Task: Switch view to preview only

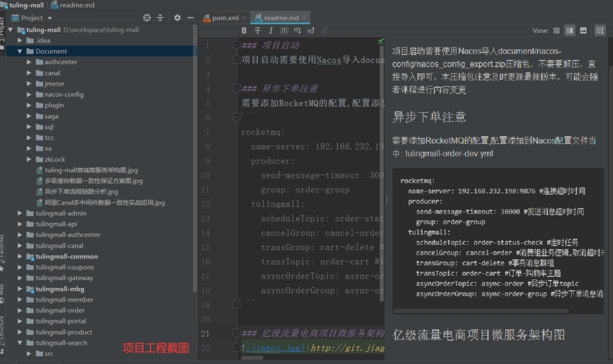Action: coord(583,31)
